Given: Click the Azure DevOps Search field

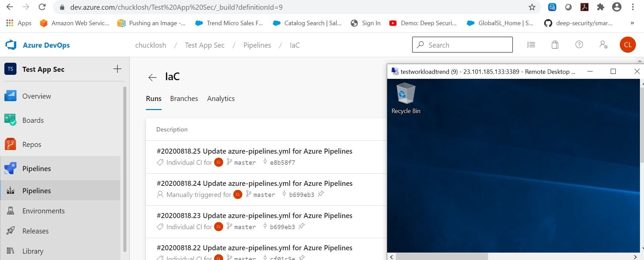Looking at the screenshot, I should tap(462, 45).
